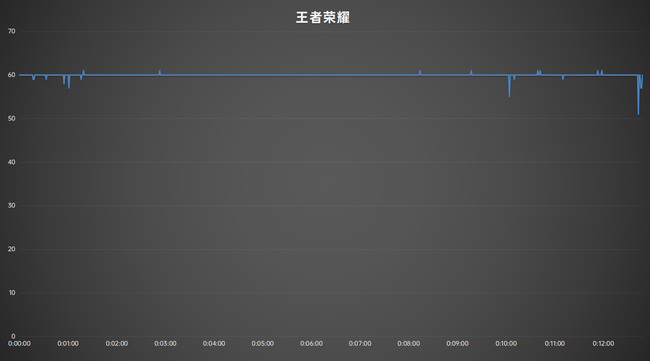Click the 50 value on y-axis
Screen dimensions: 650x361
tap(12, 119)
